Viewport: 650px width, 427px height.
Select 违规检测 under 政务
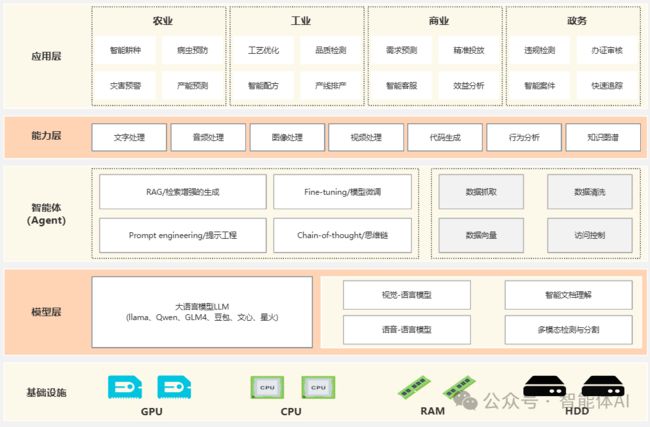[539, 50]
